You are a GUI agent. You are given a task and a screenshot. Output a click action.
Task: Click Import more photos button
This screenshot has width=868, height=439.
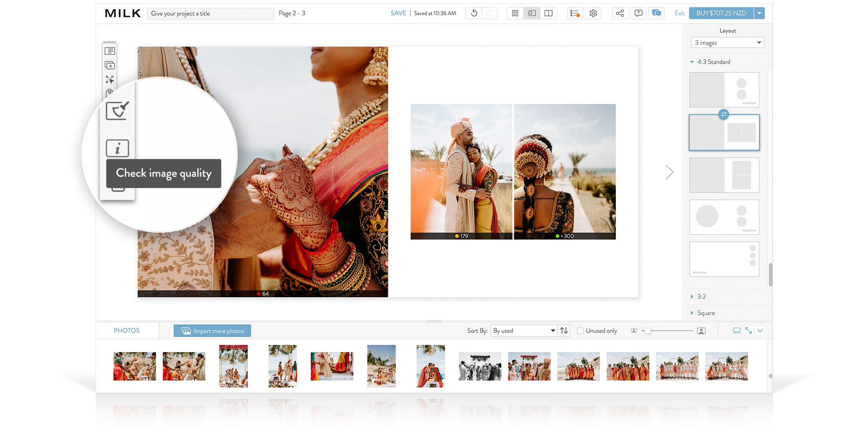212,331
